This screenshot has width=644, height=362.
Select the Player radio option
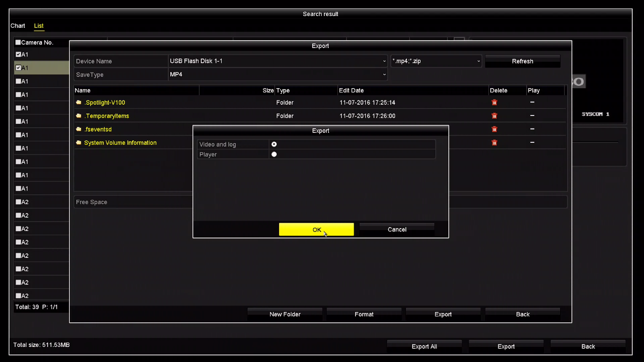274,154
